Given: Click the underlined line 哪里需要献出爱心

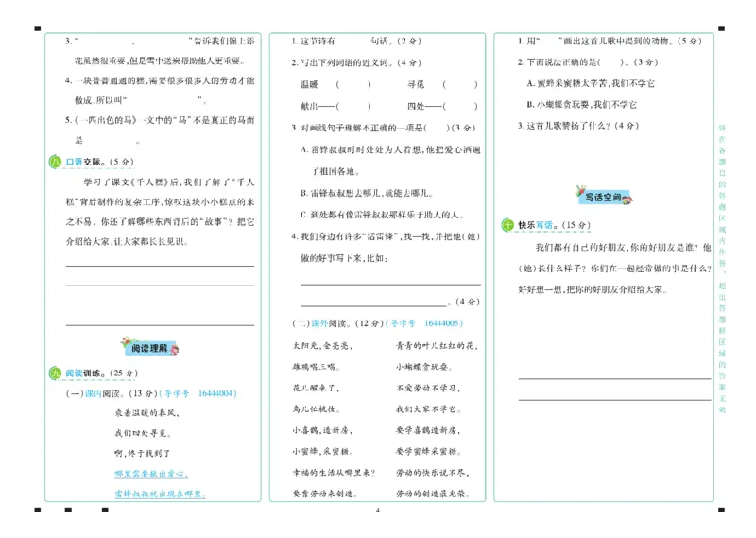Looking at the screenshot, I should pyautogui.click(x=151, y=474).
